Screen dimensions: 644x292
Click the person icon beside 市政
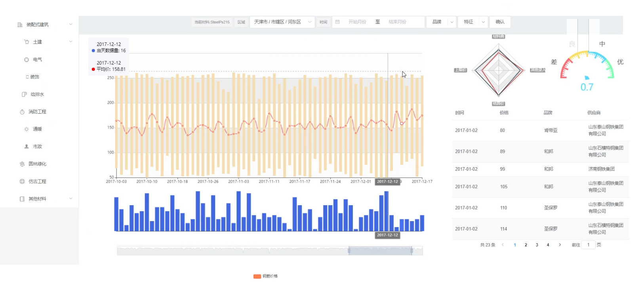click(x=27, y=147)
